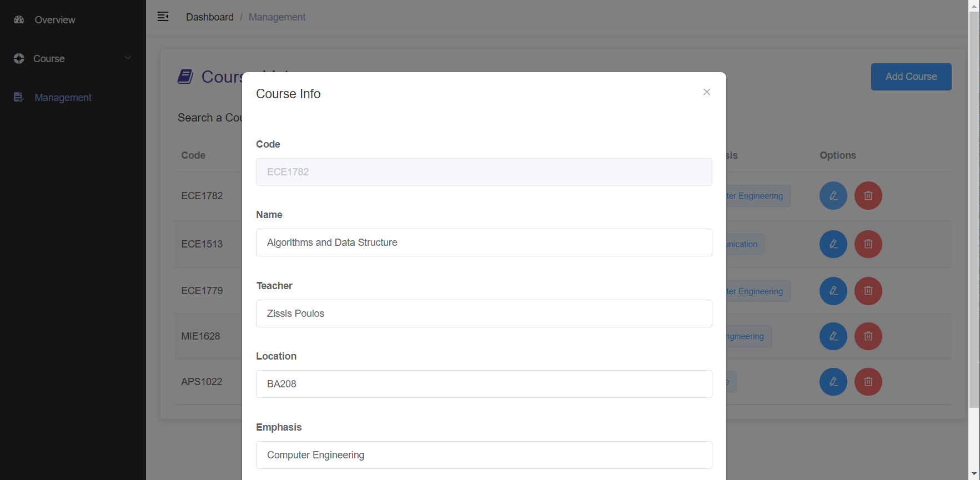Edit the MIE1628 course row

[833, 336]
